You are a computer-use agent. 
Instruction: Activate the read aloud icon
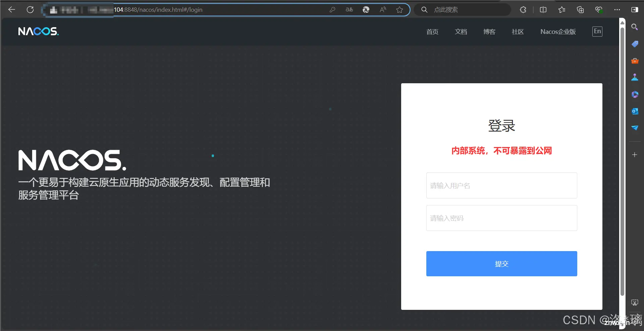[383, 10]
